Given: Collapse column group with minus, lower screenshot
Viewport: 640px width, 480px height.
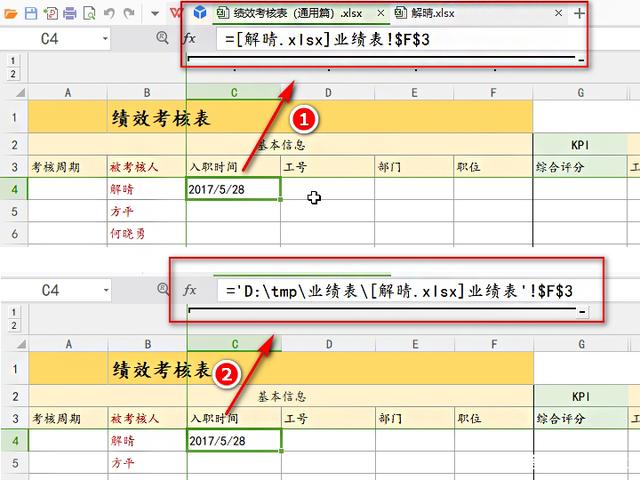Looking at the screenshot, I should pos(582,312).
